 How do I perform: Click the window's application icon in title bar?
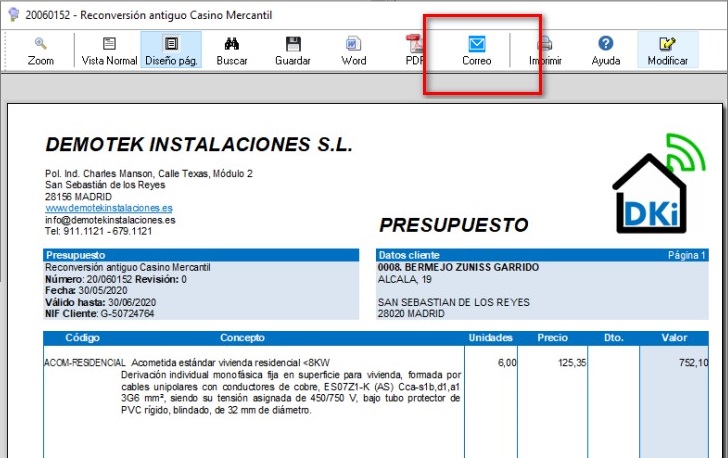(13, 14)
